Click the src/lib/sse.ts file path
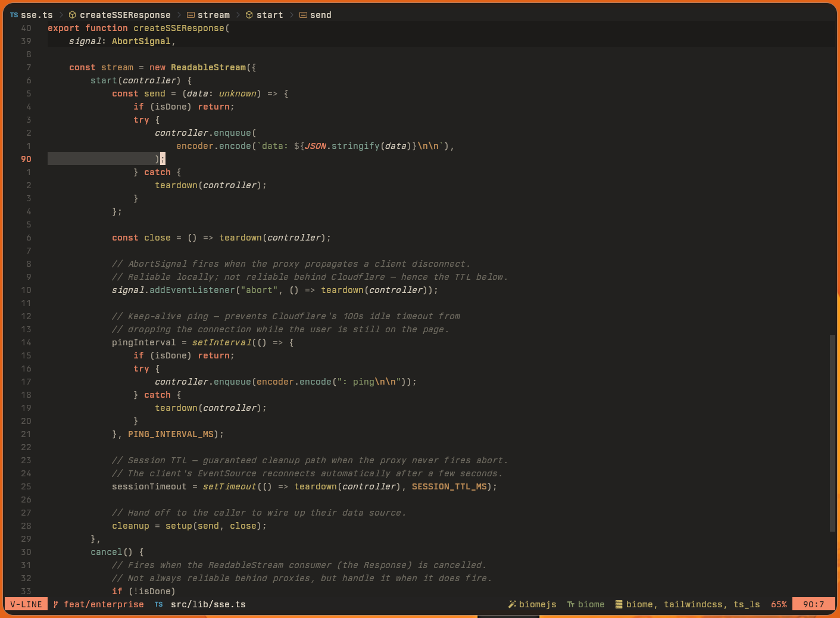The width and height of the screenshot is (840, 618). (208, 604)
